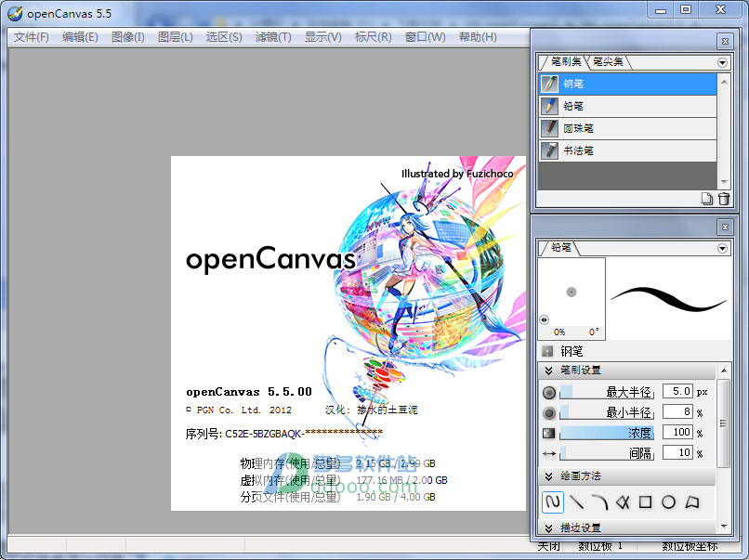Select the 钢笔 brush in list
This screenshot has width=749, height=560.
pyautogui.click(x=627, y=84)
